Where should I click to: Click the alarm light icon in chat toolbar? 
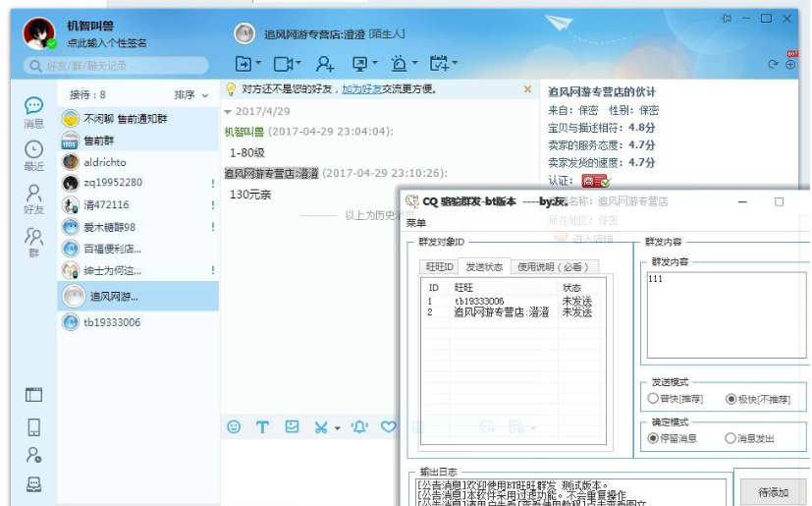[399, 64]
